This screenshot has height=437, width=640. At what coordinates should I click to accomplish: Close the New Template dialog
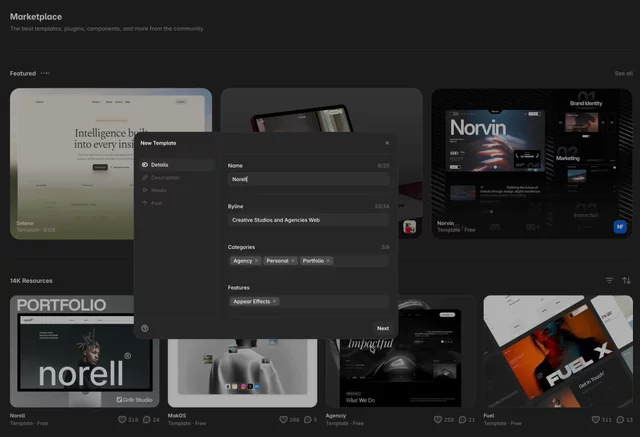click(x=387, y=143)
